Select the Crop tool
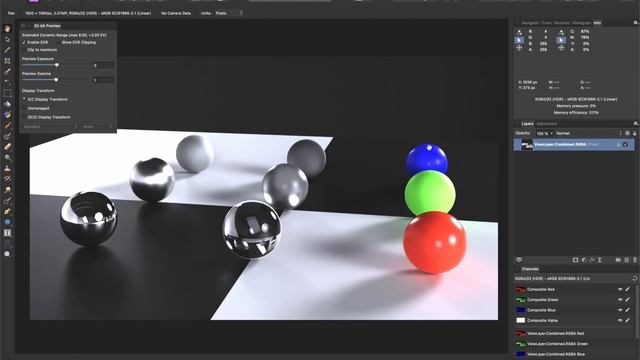 pyautogui.click(x=7, y=61)
